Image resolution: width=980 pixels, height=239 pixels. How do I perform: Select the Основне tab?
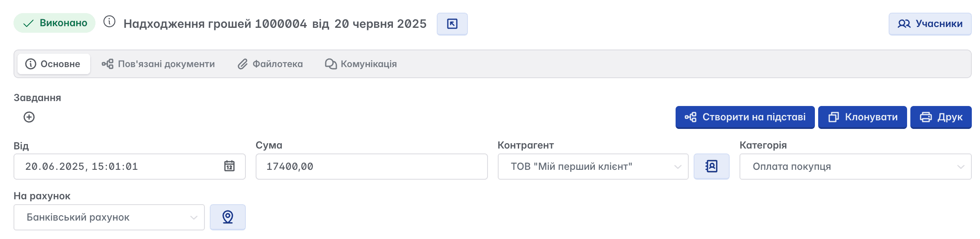[54, 64]
